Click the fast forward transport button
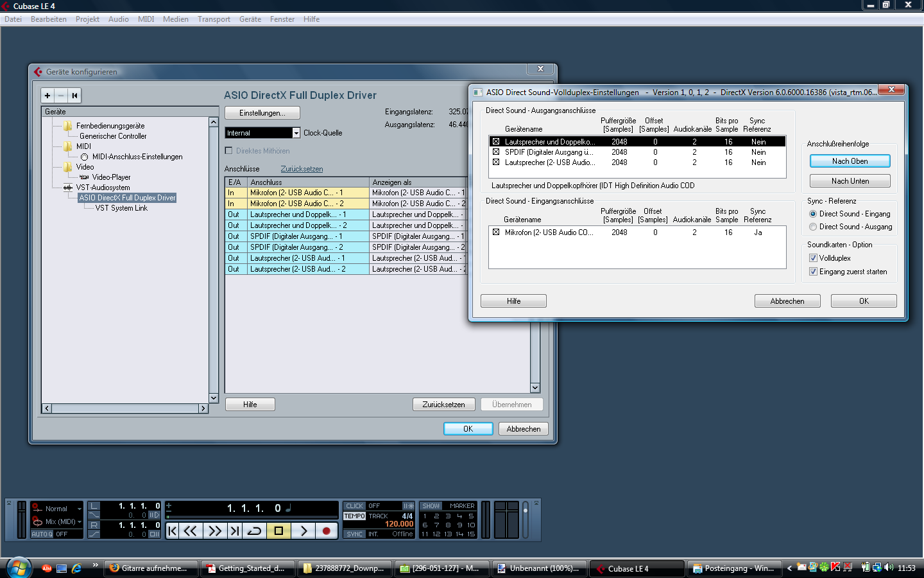The image size is (924, 578). tap(215, 530)
